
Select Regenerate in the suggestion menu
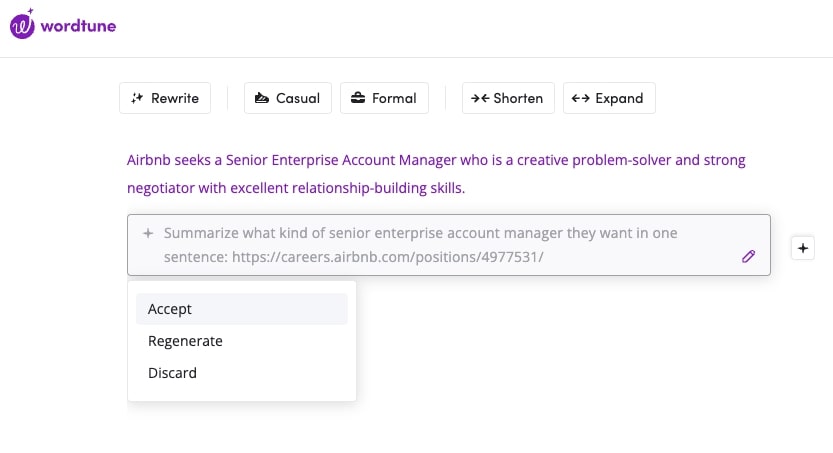[185, 341]
